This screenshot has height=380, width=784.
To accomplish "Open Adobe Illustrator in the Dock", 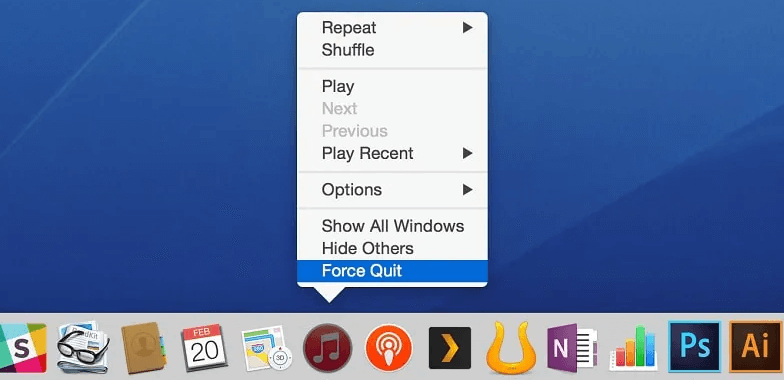I will coord(756,347).
